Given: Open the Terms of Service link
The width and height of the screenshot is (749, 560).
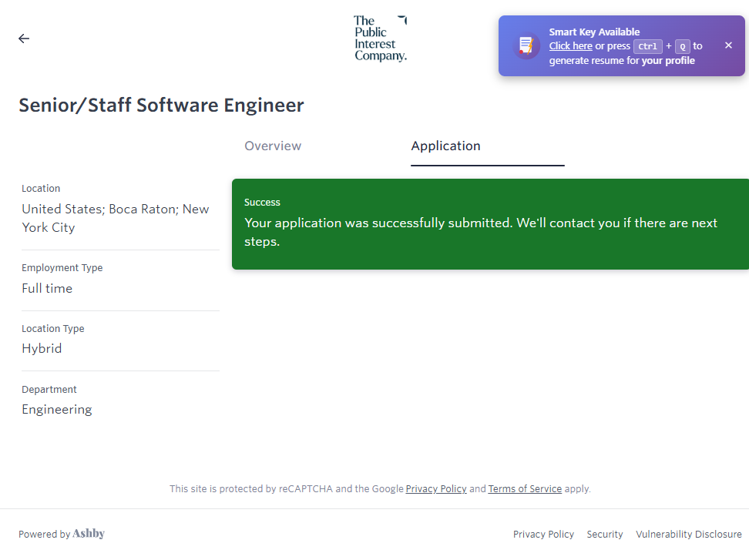Looking at the screenshot, I should (525, 488).
